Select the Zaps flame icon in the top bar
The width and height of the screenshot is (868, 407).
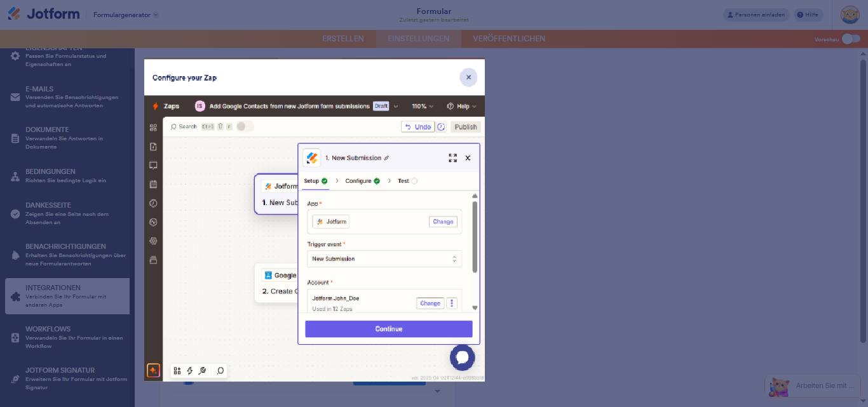(156, 106)
